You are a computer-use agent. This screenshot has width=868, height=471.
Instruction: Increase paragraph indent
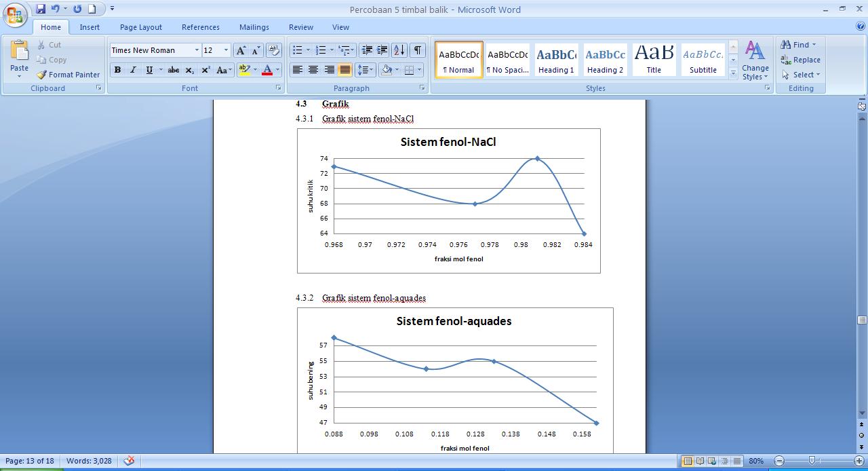point(382,50)
